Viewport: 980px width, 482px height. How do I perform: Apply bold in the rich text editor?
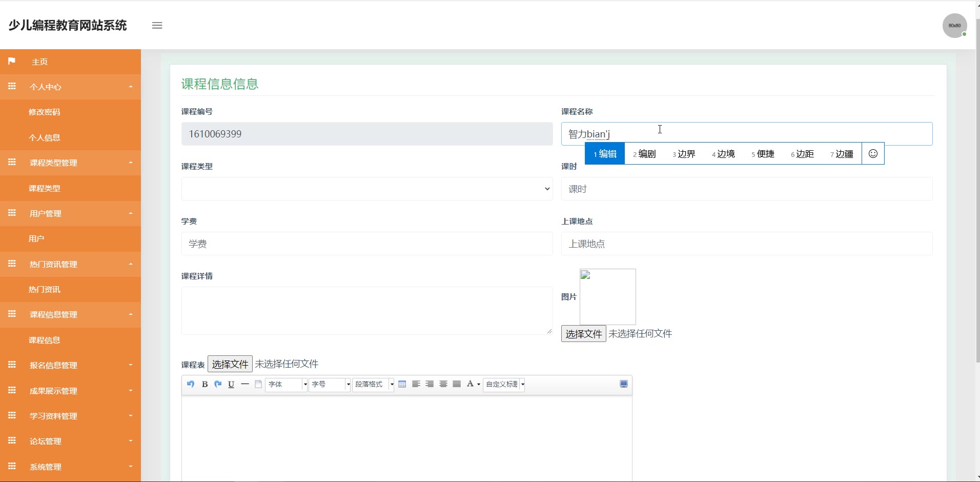[205, 384]
